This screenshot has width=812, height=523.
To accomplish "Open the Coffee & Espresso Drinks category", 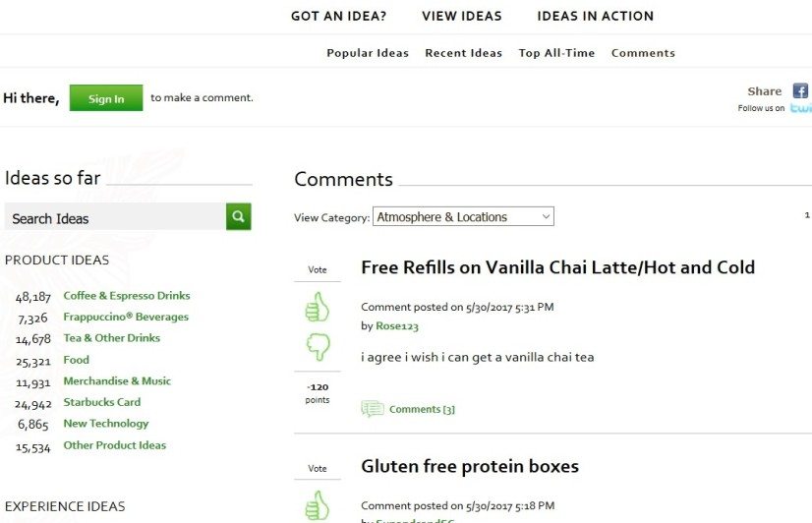I will point(127,296).
